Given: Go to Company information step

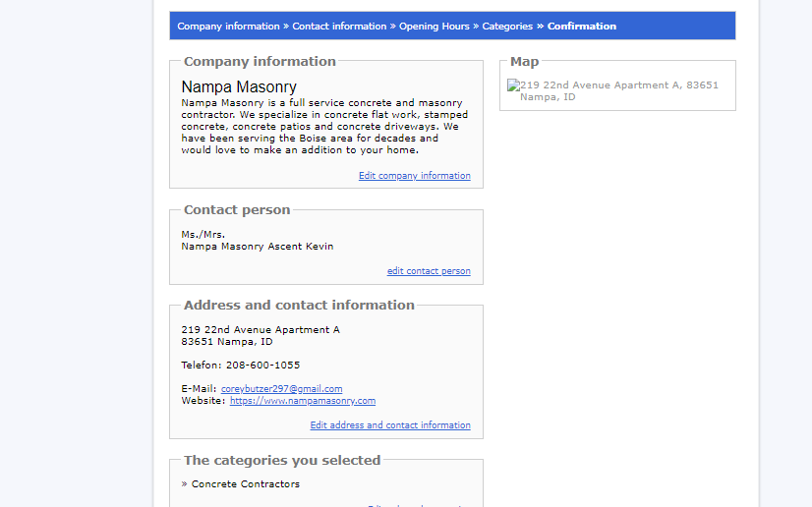Looking at the screenshot, I should coord(228,27).
